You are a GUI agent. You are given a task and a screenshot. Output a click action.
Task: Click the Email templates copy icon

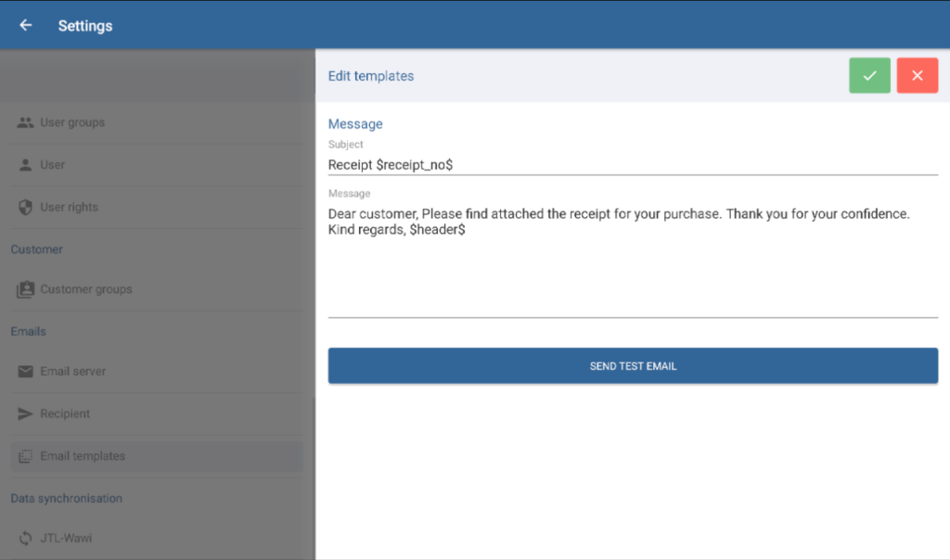coord(26,456)
